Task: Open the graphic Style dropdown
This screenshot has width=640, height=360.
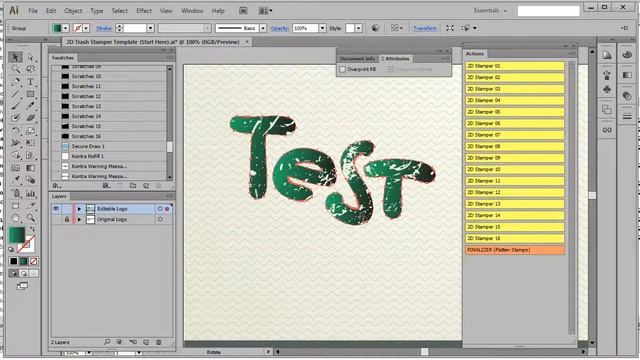Action: [x=358, y=28]
